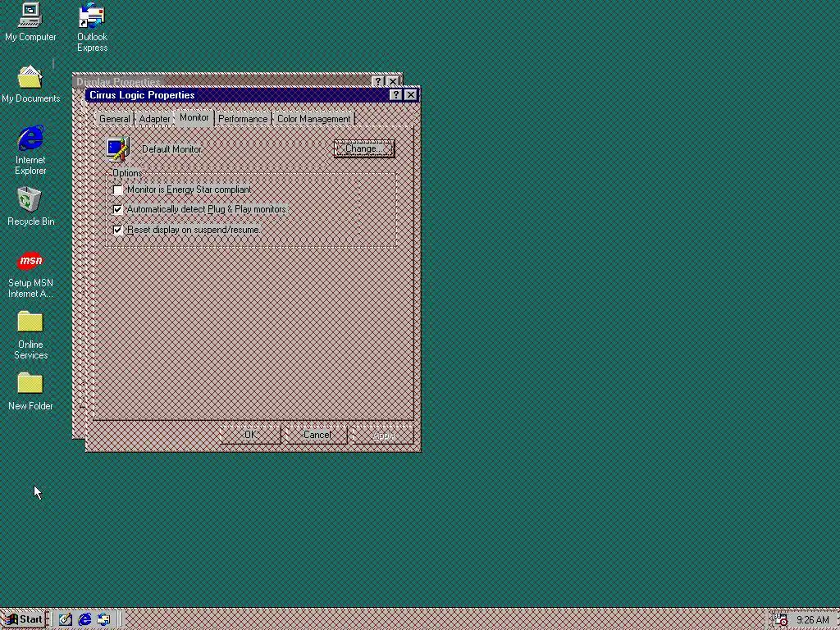Launch Outlook Express from the quick launch bar
The image size is (840, 630).
104,620
